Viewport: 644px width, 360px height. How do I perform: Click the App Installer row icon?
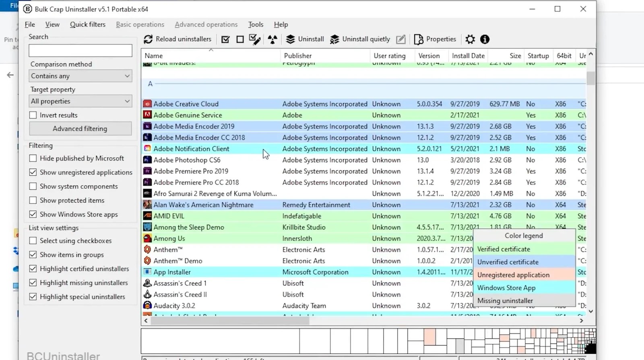coord(147,272)
